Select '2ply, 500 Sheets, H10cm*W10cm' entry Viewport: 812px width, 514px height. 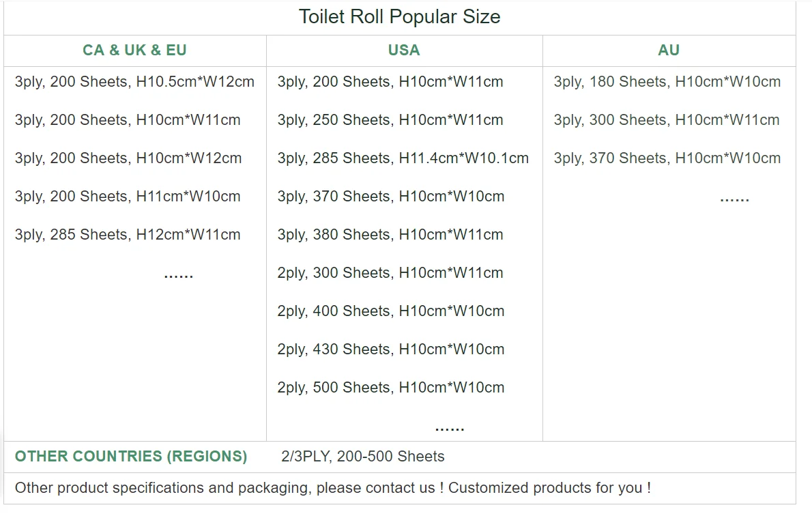click(x=390, y=388)
